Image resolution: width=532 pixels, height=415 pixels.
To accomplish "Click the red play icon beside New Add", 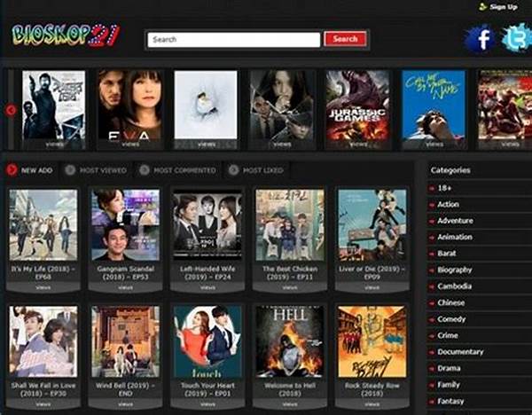I will (x=12, y=169).
